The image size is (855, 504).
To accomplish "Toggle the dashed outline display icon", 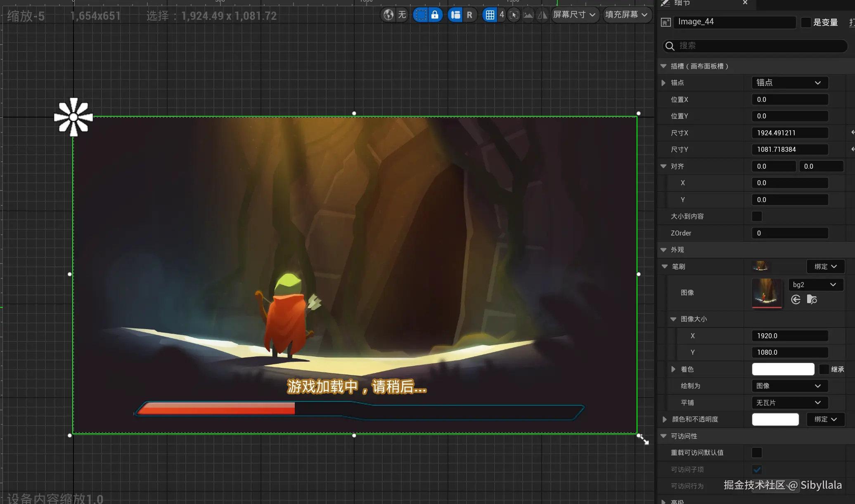I will tap(420, 15).
